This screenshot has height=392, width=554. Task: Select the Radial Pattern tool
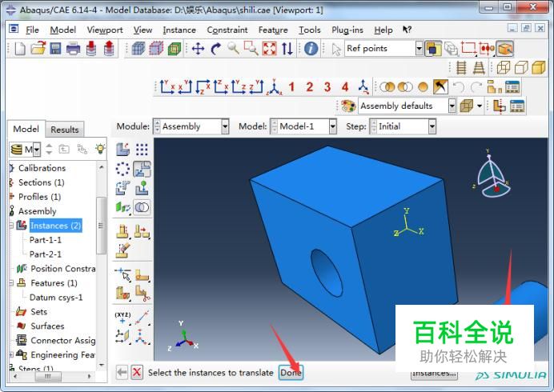click(x=122, y=169)
